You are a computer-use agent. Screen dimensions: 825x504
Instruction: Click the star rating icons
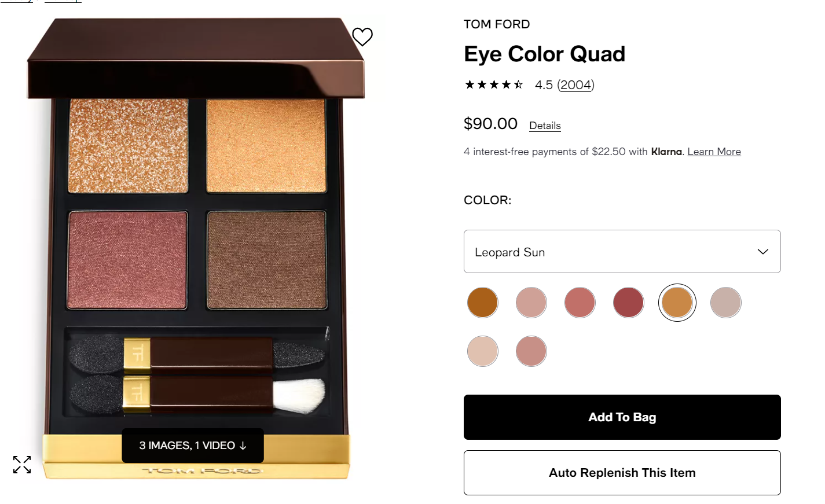(494, 85)
